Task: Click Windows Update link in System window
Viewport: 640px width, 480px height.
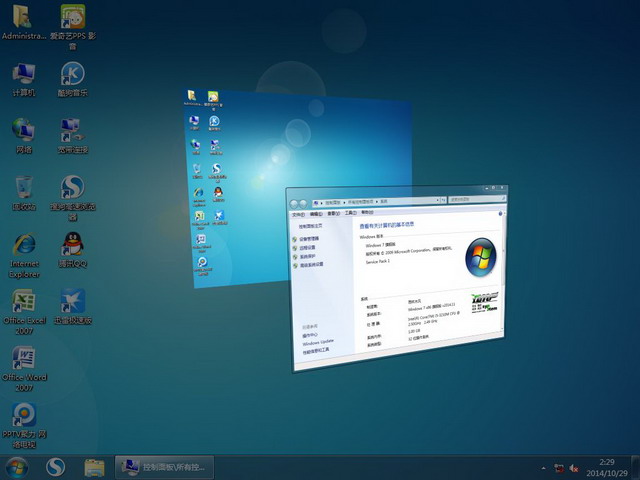Action: (320, 343)
